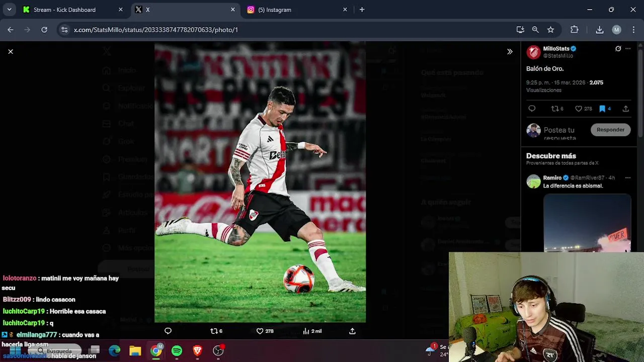Screen dimensions: 644x362
Task: Open the Brave browser taskbar icon
Action: click(x=197, y=351)
